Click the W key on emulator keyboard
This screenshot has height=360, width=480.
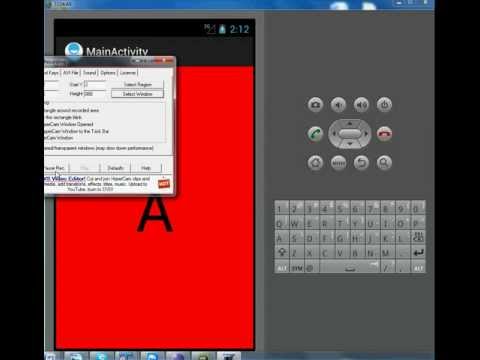pyautogui.click(x=297, y=222)
